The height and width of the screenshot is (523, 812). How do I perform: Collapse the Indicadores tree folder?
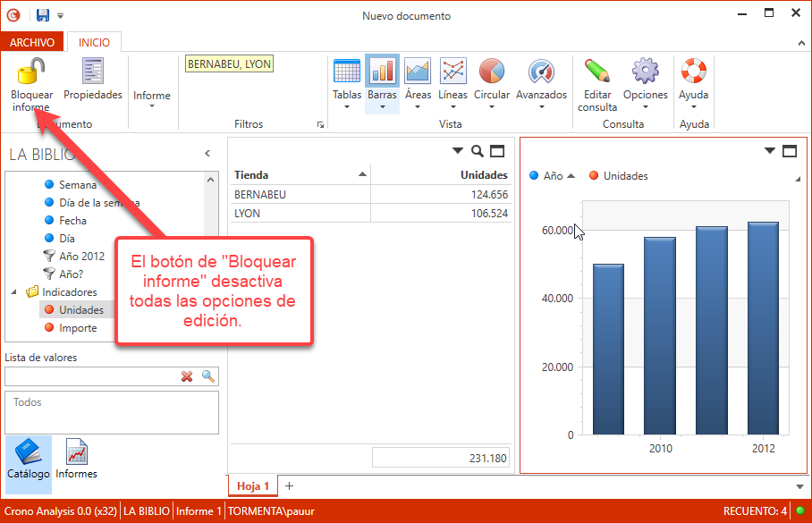click(x=14, y=292)
